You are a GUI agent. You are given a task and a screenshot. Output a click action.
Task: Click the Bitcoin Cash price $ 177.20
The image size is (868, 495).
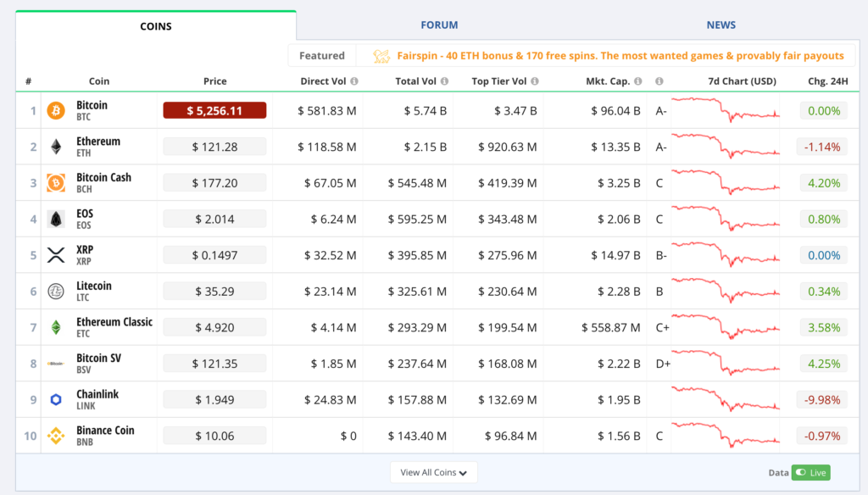click(x=214, y=183)
